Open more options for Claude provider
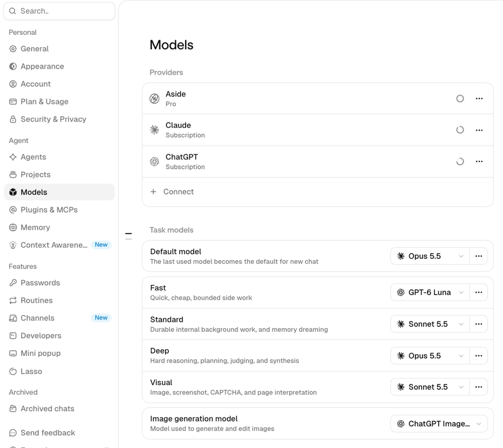 pos(479,130)
